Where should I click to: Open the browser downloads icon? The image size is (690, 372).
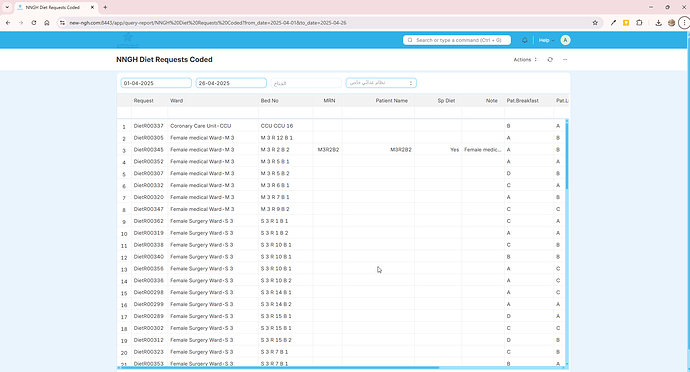(658, 23)
